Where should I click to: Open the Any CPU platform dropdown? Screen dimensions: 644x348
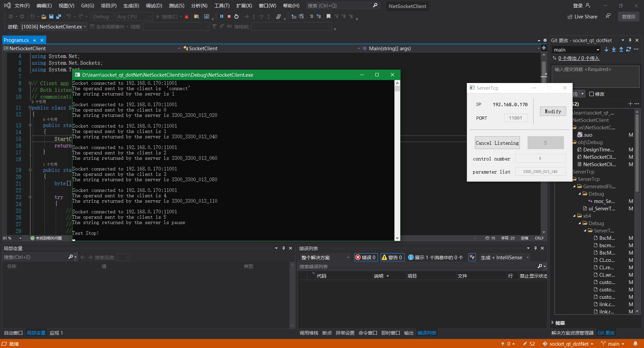point(134,16)
